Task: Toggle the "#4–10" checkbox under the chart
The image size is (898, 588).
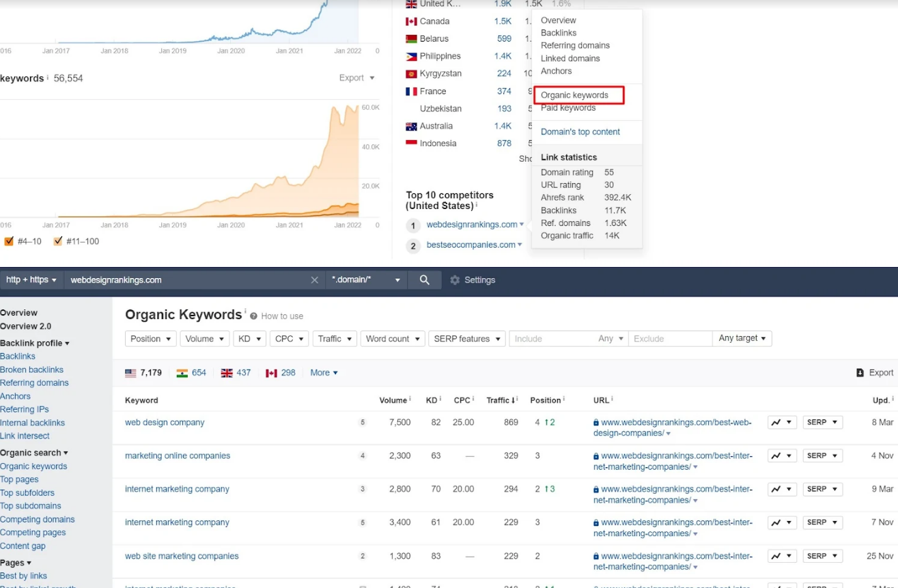Action: (x=10, y=240)
